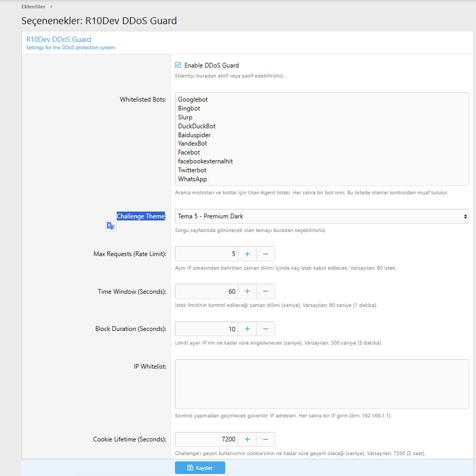This screenshot has width=476, height=476.
Task: Toggle the Enable DDoS Guard checkbox
Action: point(178,65)
